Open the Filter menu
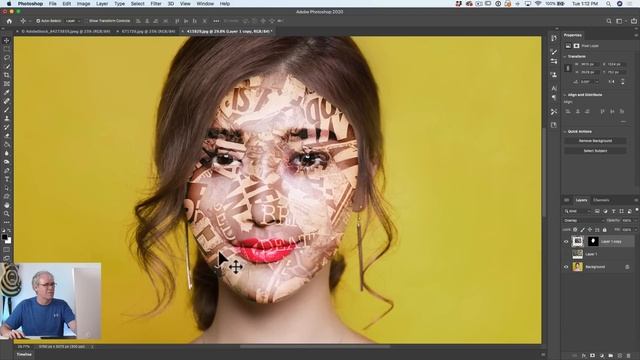This screenshot has width=640, height=360. coord(156,4)
